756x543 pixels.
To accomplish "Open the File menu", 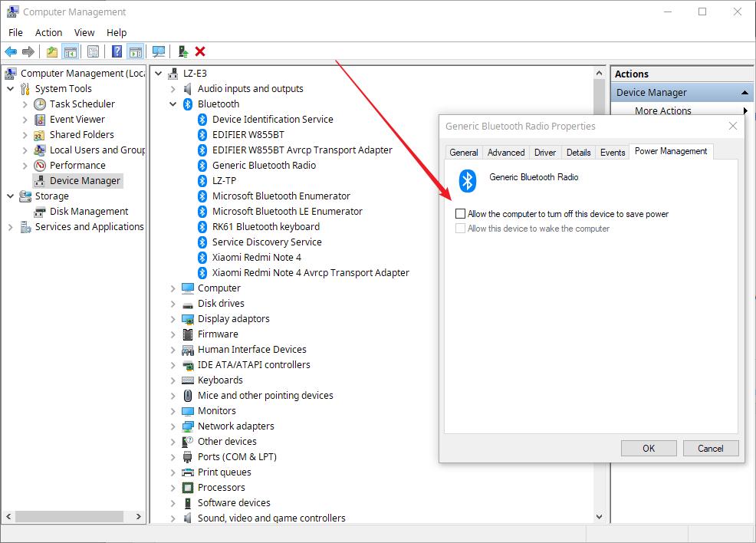I will click(x=15, y=32).
